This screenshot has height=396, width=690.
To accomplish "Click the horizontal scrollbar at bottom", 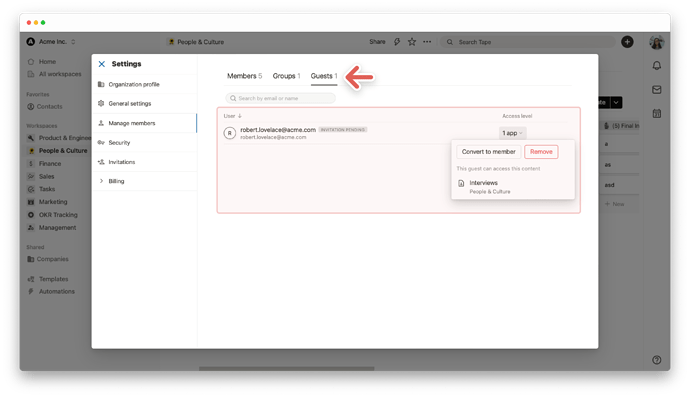I will [286, 368].
